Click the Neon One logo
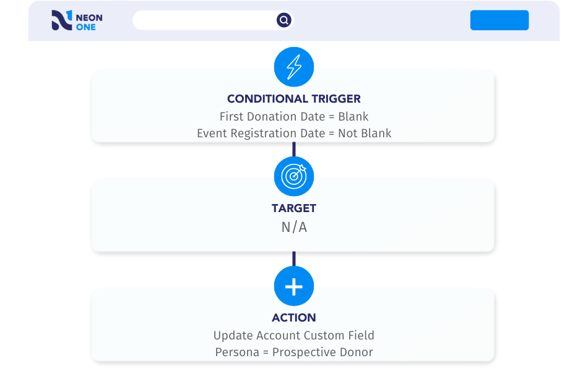588x371 pixels. 77,20
